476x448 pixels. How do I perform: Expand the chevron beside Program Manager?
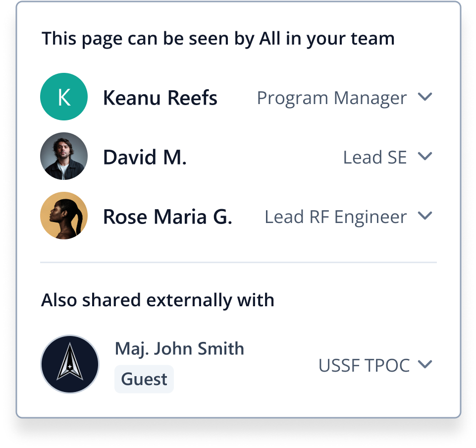pos(425,97)
